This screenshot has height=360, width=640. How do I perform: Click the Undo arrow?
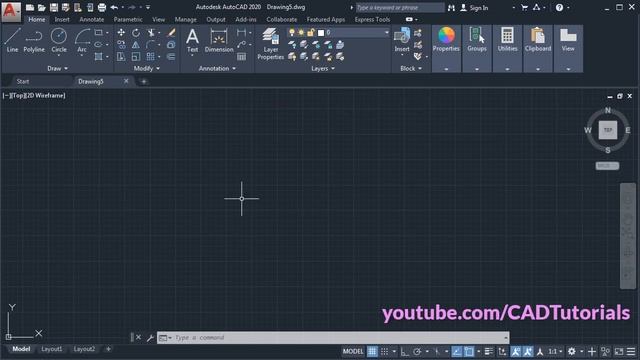point(114,7)
